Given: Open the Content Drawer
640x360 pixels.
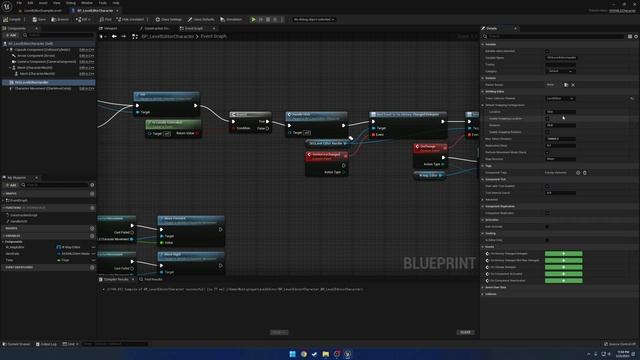Looking at the screenshot, I should 16,344.
